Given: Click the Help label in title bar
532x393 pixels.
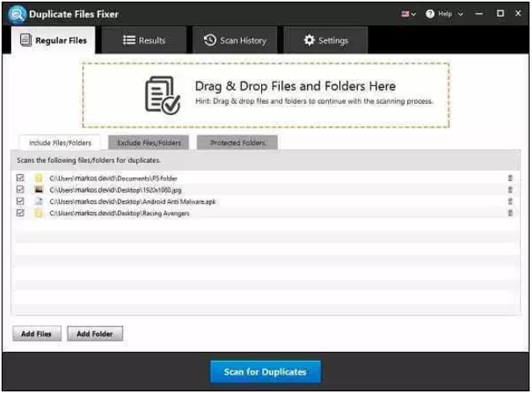Looking at the screenshot, I should click(445, 14).
